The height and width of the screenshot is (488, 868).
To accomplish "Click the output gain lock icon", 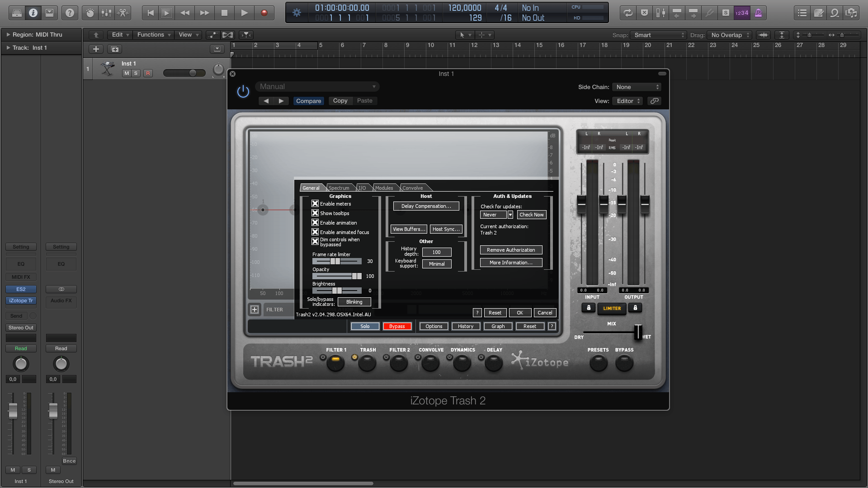I will [635, 308].
